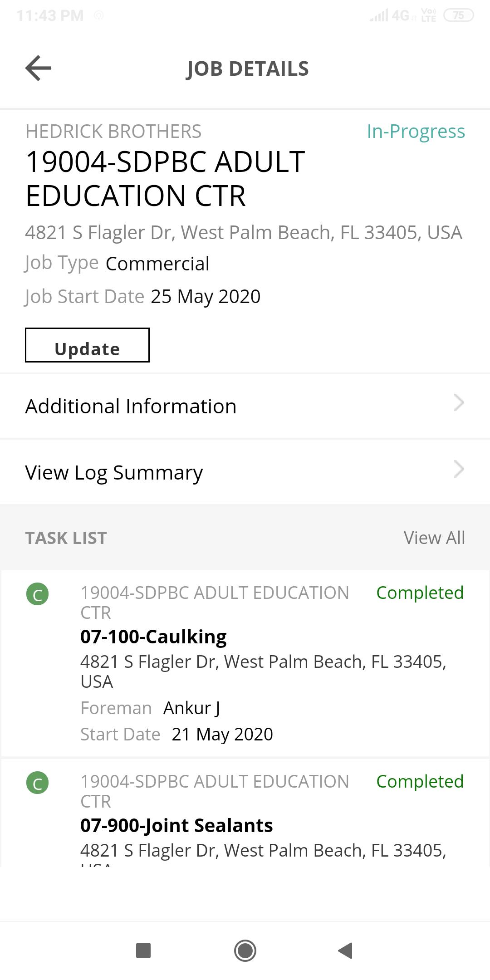490x980 pixels.
Task: Open View Log Summary chevron
Action: click(459, 469)
